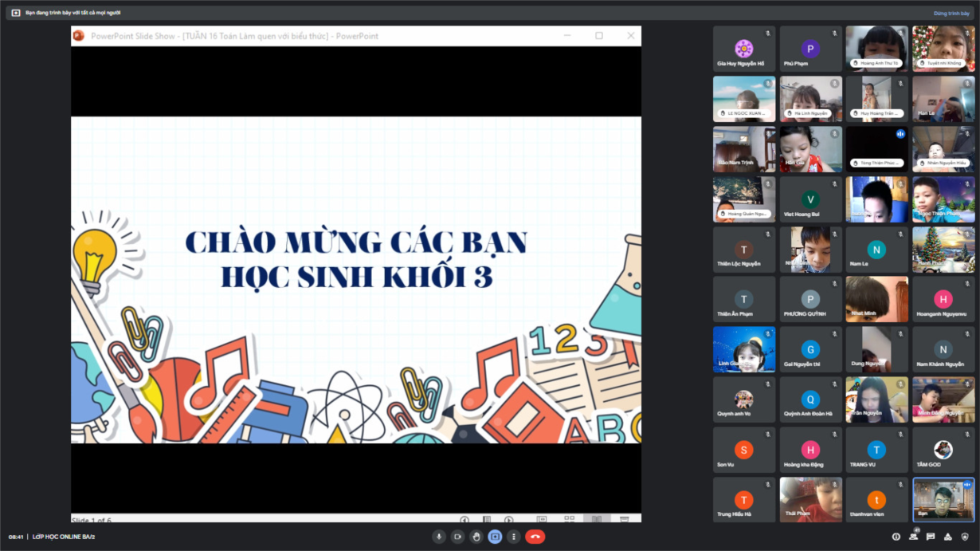This screenshot has height=551, width=980.
Task: Mute the microphone in the call bar
Action: tap(438, 537)
